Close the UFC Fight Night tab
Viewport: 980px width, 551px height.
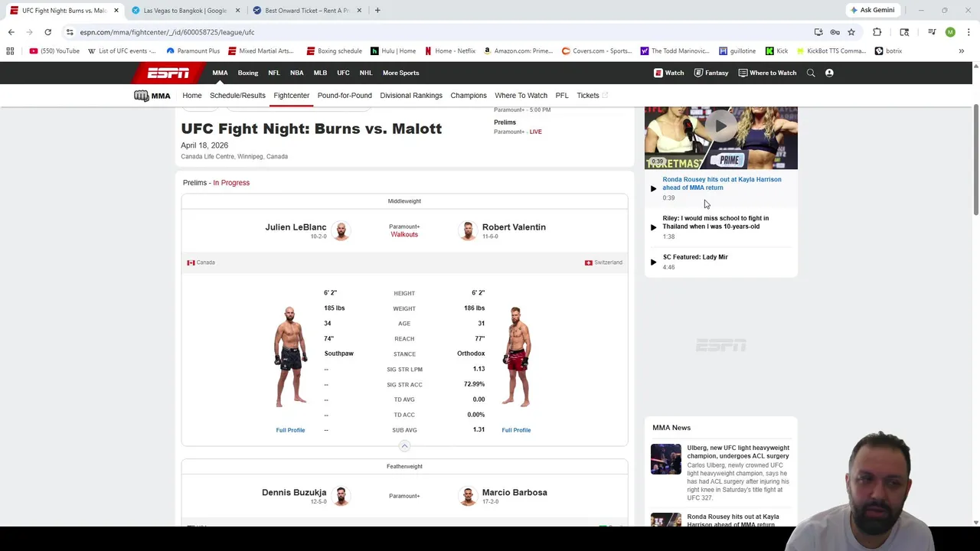(x=116, y=10)
